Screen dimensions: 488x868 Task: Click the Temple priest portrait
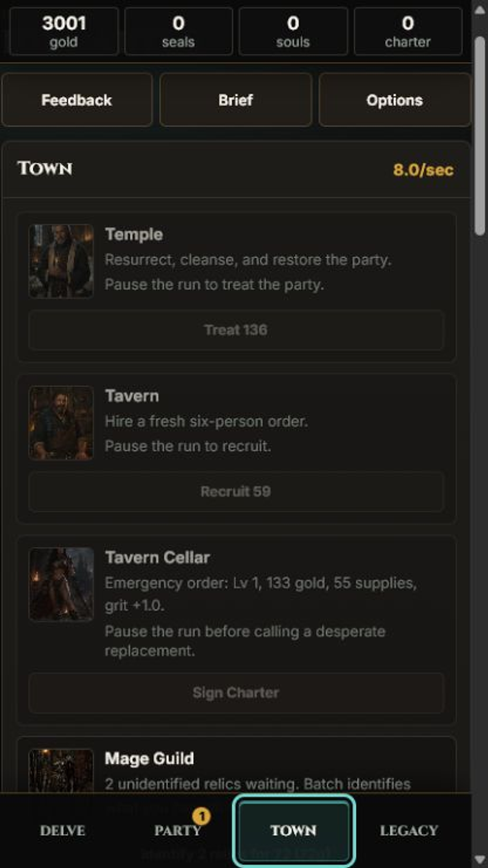point(61,261)
